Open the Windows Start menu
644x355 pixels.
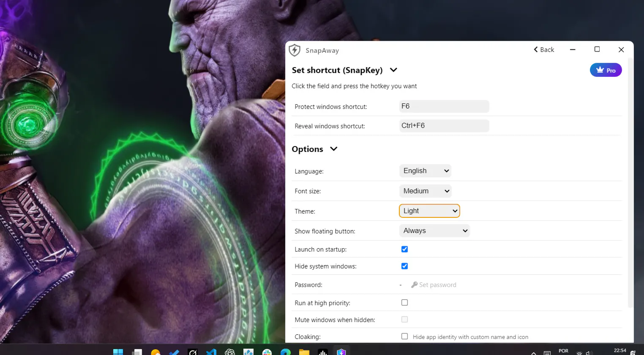[x=118, y=352]
